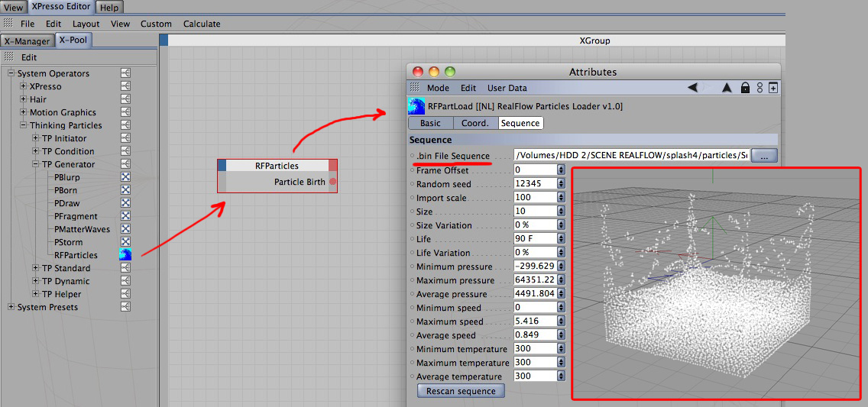Click the PBlurp node icon
The image size is (868, 407).
(125, 177)
